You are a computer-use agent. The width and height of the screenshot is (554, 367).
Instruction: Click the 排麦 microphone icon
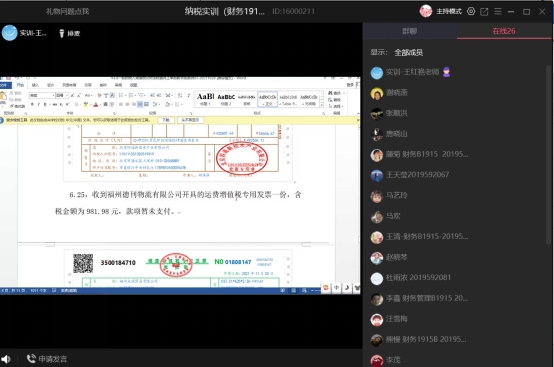coord(61,33)
